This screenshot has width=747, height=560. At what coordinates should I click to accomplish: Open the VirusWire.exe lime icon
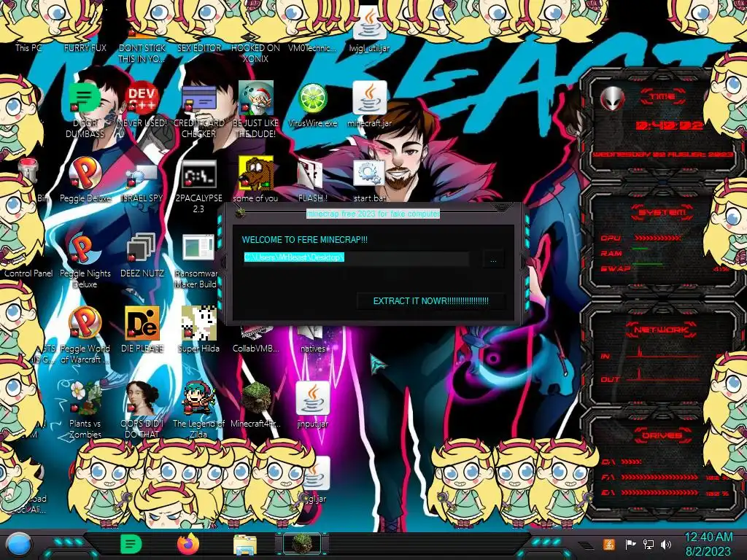(x=312, y=98)
